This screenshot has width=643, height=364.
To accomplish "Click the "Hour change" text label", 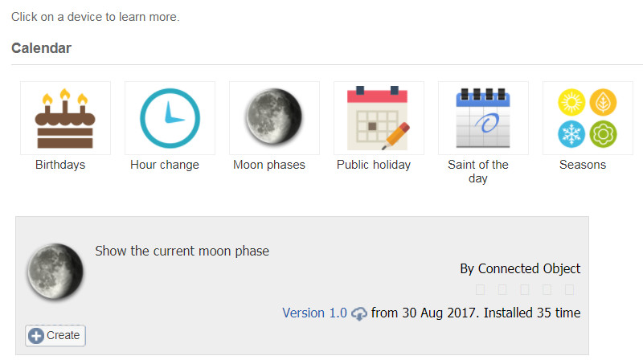I will click(x=165, y=165).
